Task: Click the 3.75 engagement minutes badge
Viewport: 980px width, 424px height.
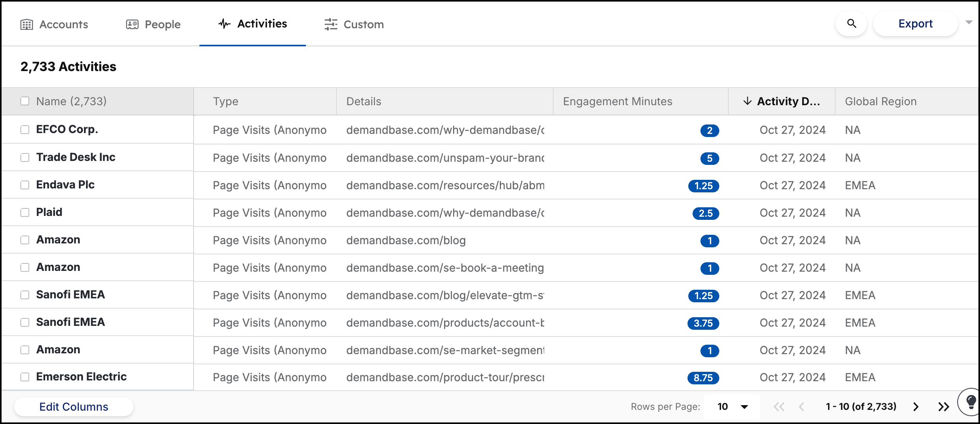Action: pyautogui.click(x=703, y=323)
